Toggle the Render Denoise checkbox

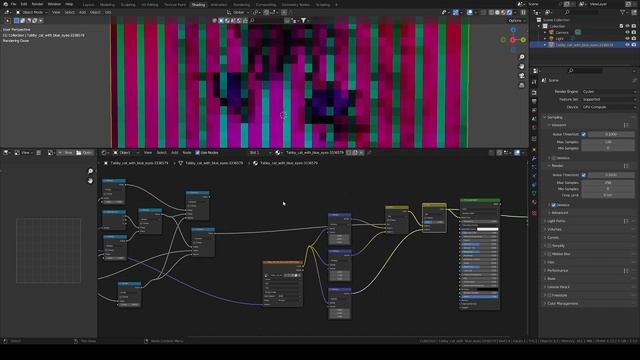554,205
